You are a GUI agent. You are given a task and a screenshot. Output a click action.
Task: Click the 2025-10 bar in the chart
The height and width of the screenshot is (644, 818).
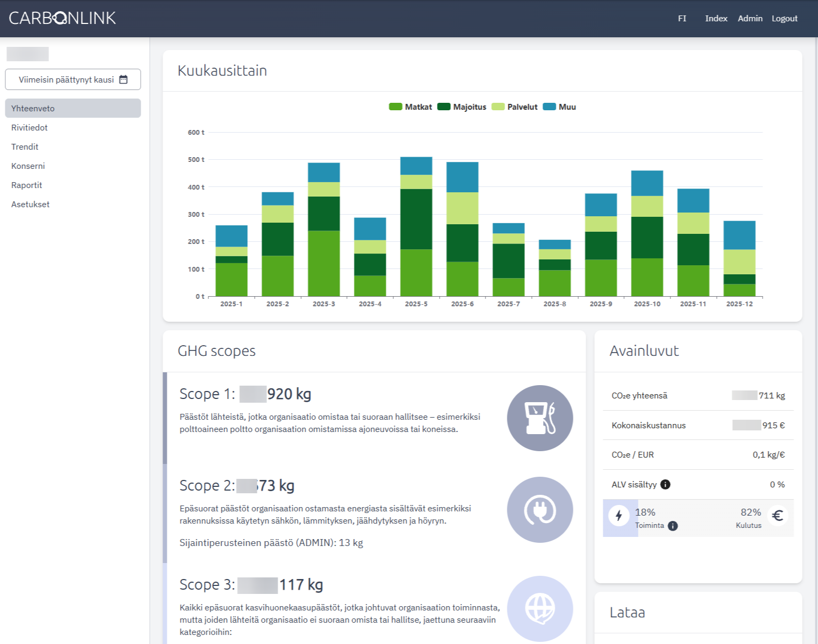647,233
